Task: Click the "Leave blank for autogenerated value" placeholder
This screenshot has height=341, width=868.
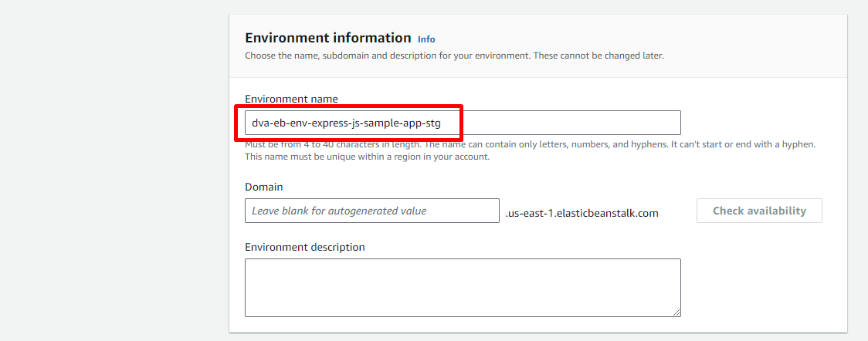Action: pyautogui.click(x=339, y=211)
